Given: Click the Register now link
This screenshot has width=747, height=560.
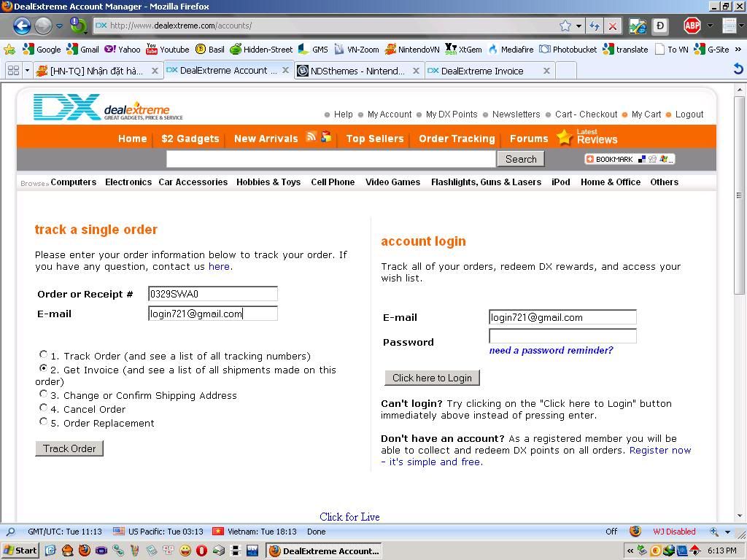Looking at the screenshot, I should 660,451.
